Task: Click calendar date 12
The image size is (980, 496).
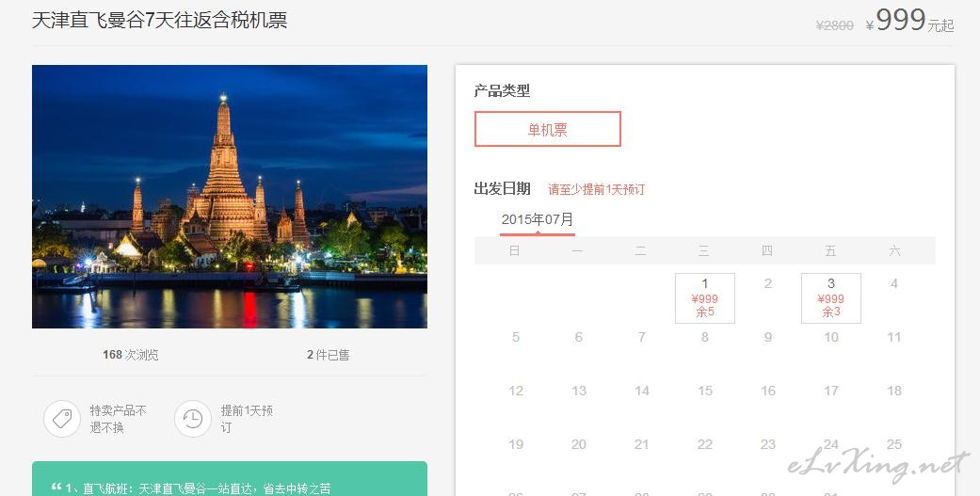Action: (x=516, y=391)
